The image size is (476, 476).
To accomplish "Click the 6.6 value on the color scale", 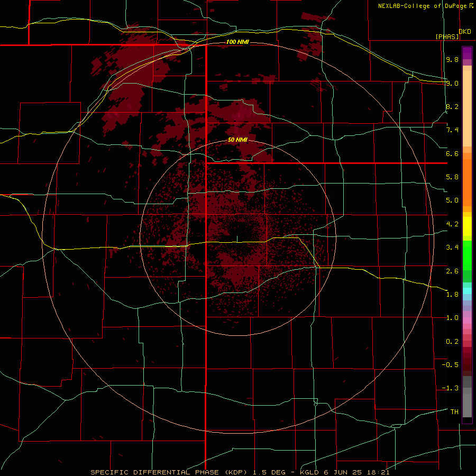I will coord(452,153).
